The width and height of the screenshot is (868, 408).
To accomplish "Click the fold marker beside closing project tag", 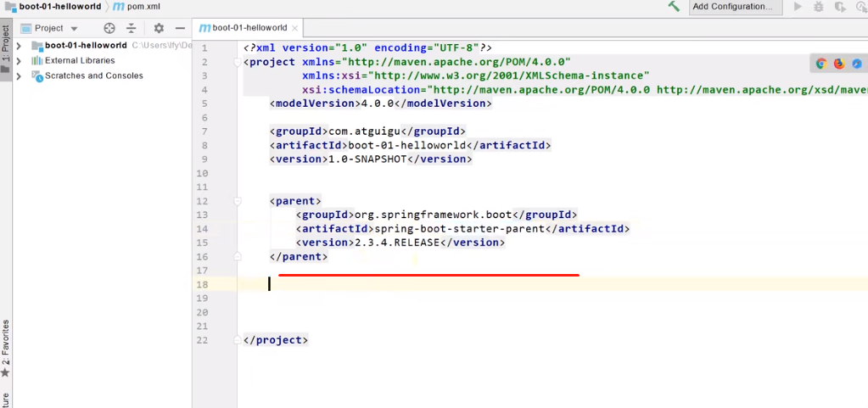I will point(238,340).
